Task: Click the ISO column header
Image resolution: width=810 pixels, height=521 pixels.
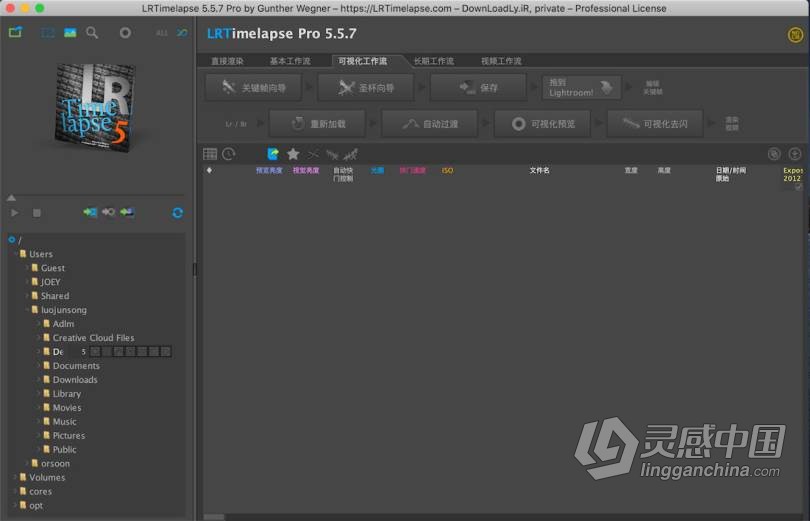Action: [x=447, y=170]
